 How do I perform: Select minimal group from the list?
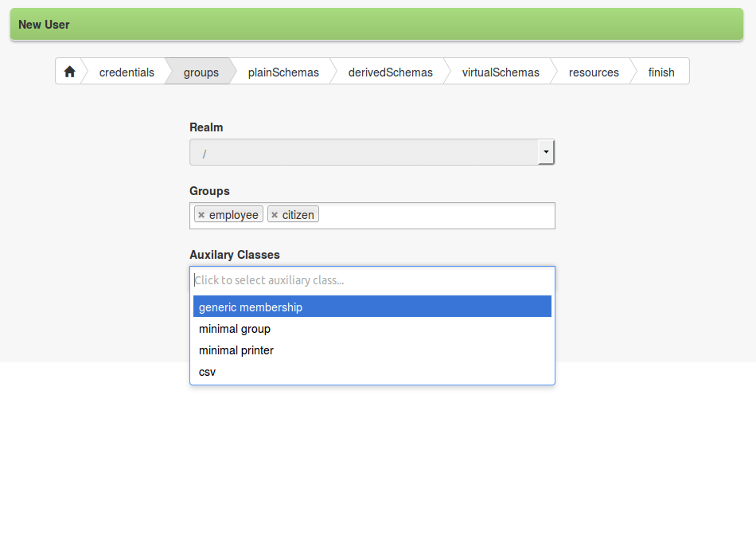pyautogui.click(x=372, y=329)
